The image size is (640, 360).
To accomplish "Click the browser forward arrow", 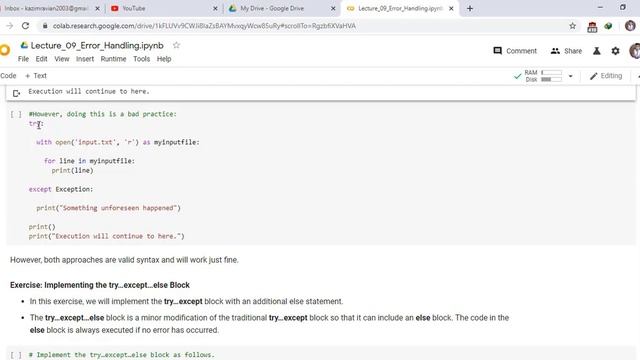I will pos(9,26).
